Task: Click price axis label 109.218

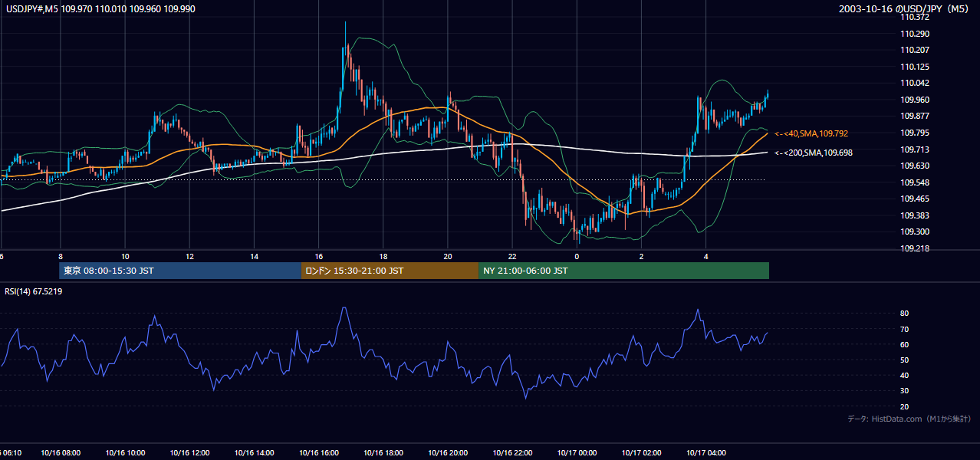Action: (x=916, y=248)
